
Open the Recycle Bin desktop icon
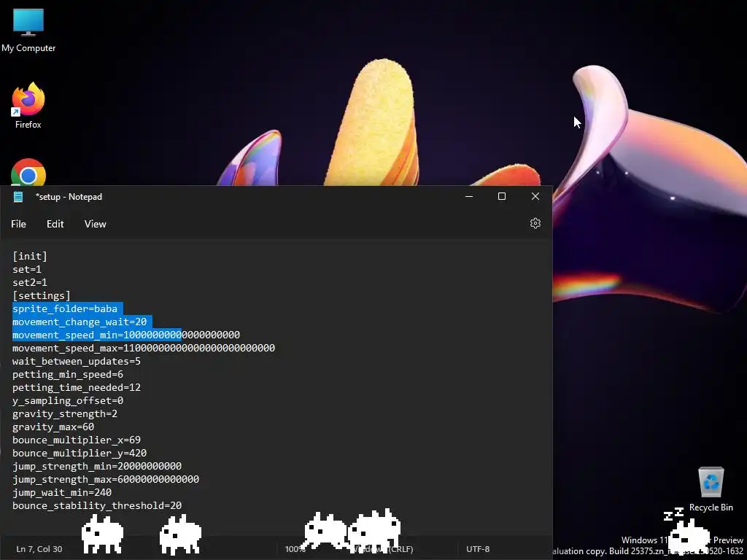tap(711, 489)
